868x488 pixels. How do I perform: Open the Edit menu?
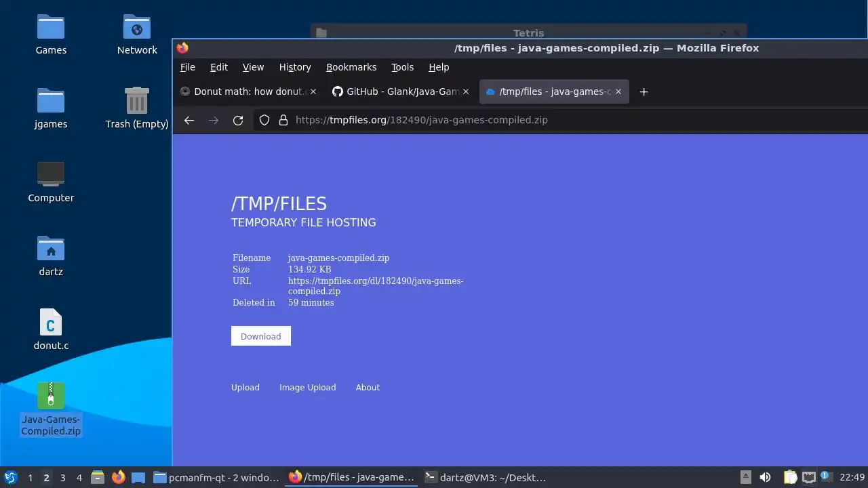click(x=219, y=67)
